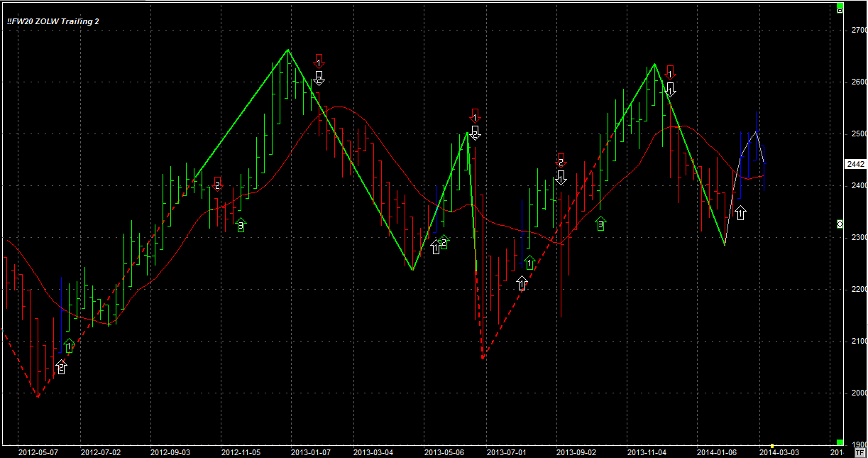Screen dimensions: 868x458
Task: Click white up arrow below 2013-07-01 bars
Action: click(522, 283)
